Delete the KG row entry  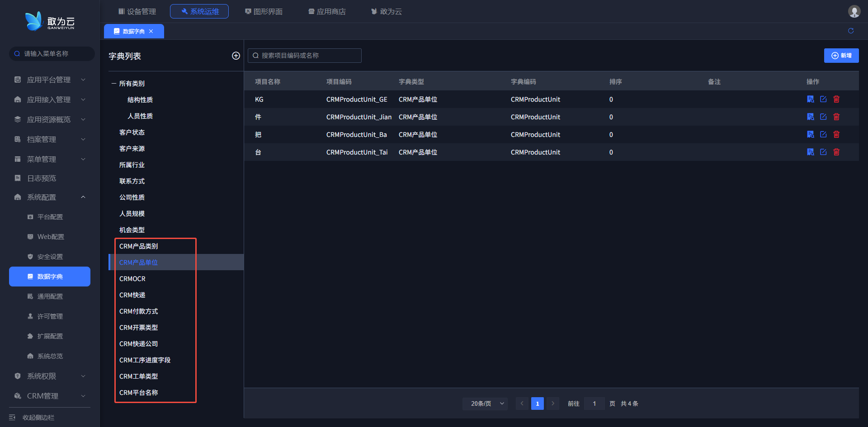[x=836, y=99]
